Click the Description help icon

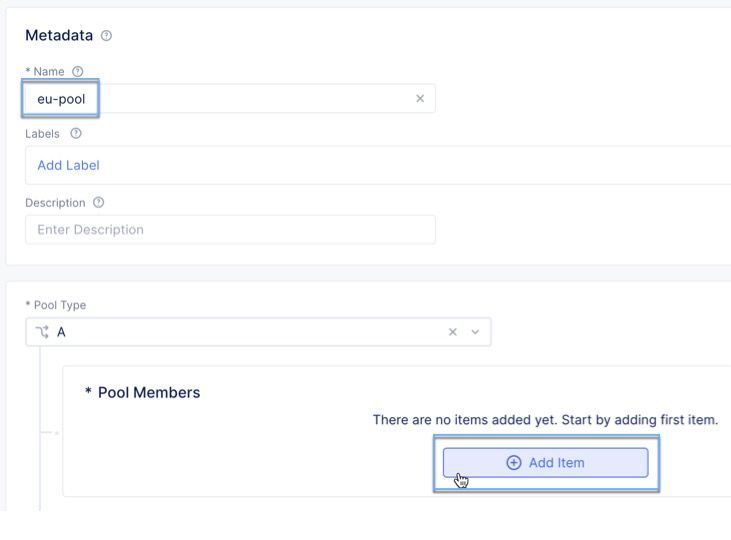[98, 202]
